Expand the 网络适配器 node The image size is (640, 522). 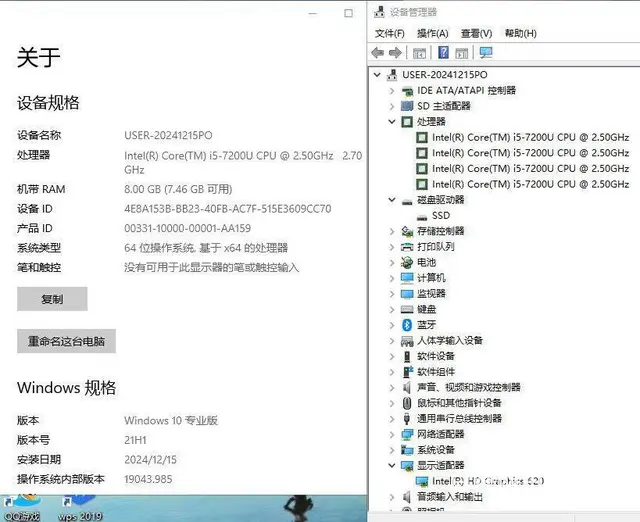[392, 434]
